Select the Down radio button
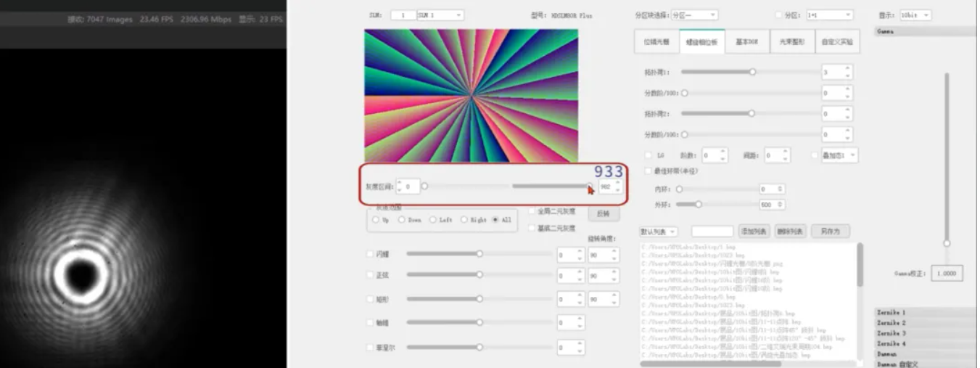This screenshot has height=368, width=980. (x=402, y=220)
